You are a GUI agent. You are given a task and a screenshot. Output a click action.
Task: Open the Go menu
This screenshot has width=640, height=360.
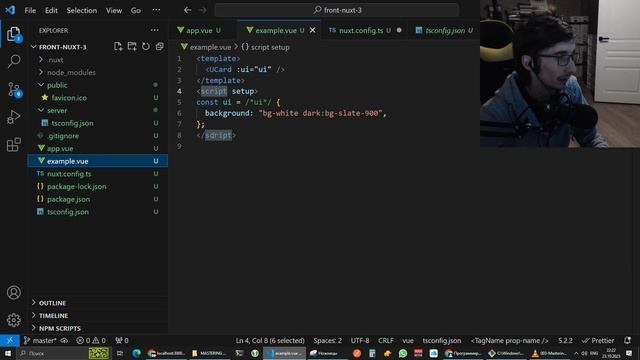pyautogui.click(x=136, y=10)
